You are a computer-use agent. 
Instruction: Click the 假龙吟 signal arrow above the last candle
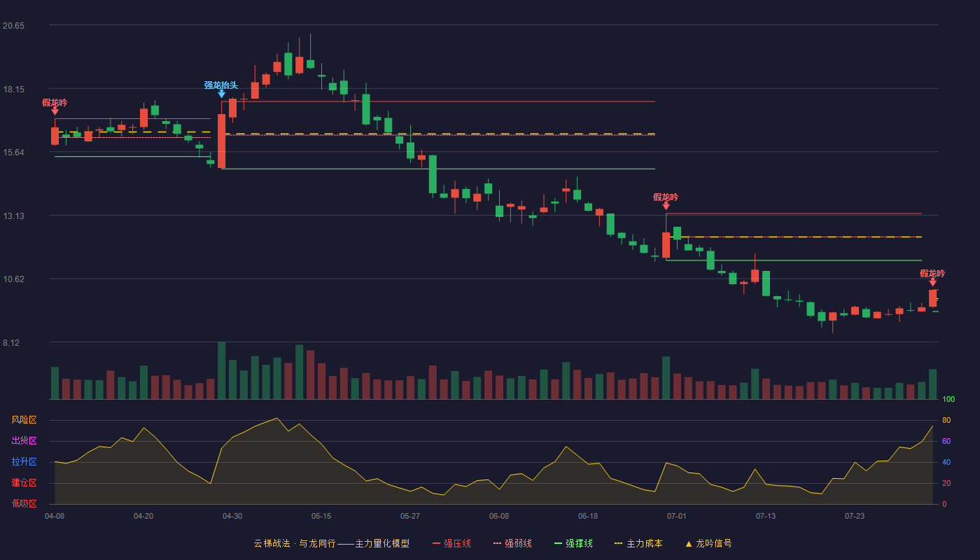click(932, 282)
